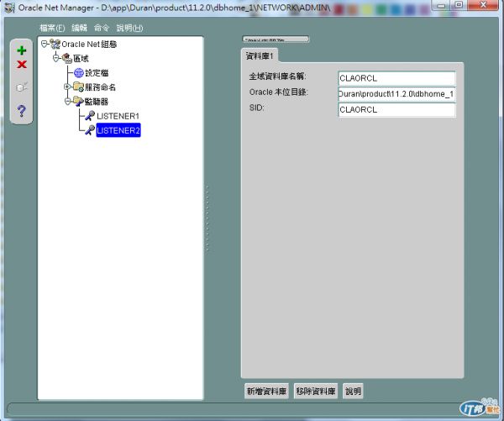The image size is (504, 421).
Task: Select 服務命名 in the tree
Action: 100,87
